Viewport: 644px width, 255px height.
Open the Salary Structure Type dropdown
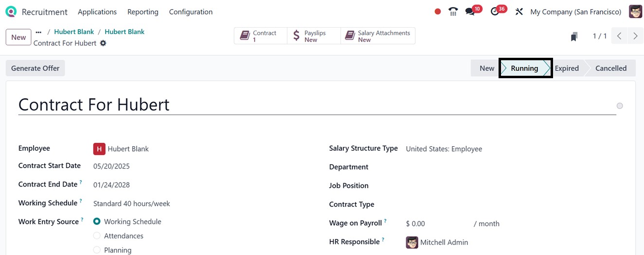tap(444, 149)
